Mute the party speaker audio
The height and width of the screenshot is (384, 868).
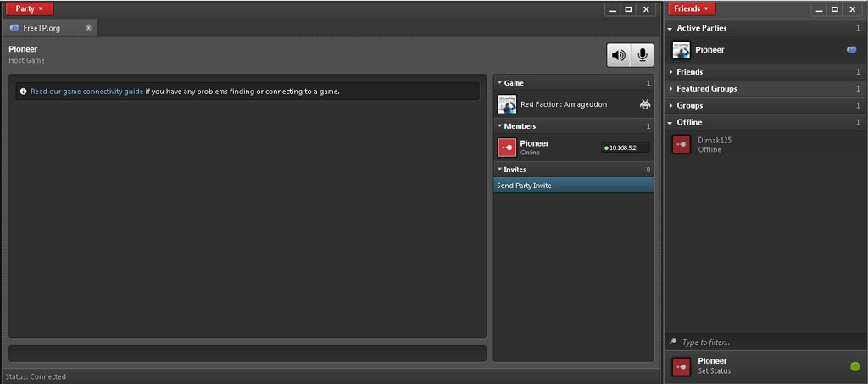[619, 55]
